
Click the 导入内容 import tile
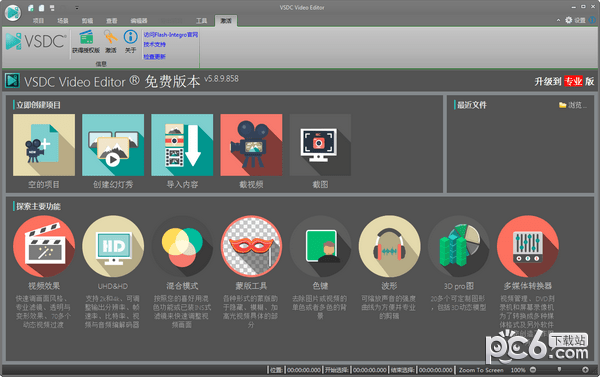182,145
